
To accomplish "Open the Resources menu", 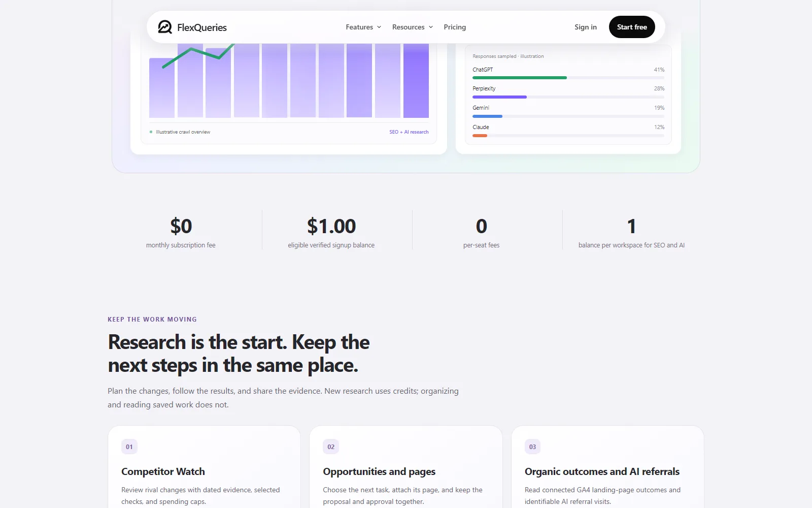I will click(x=413, y=27).
